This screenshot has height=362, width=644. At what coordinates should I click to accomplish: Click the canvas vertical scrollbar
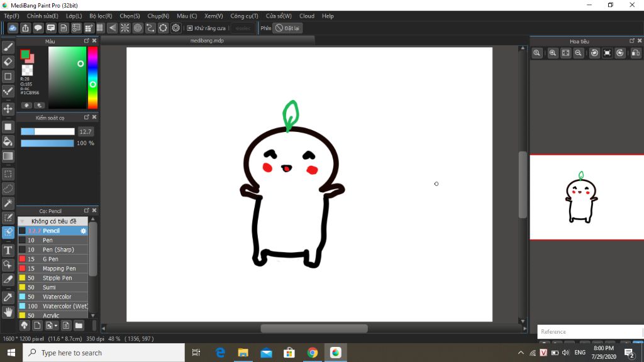pos(523,184)
